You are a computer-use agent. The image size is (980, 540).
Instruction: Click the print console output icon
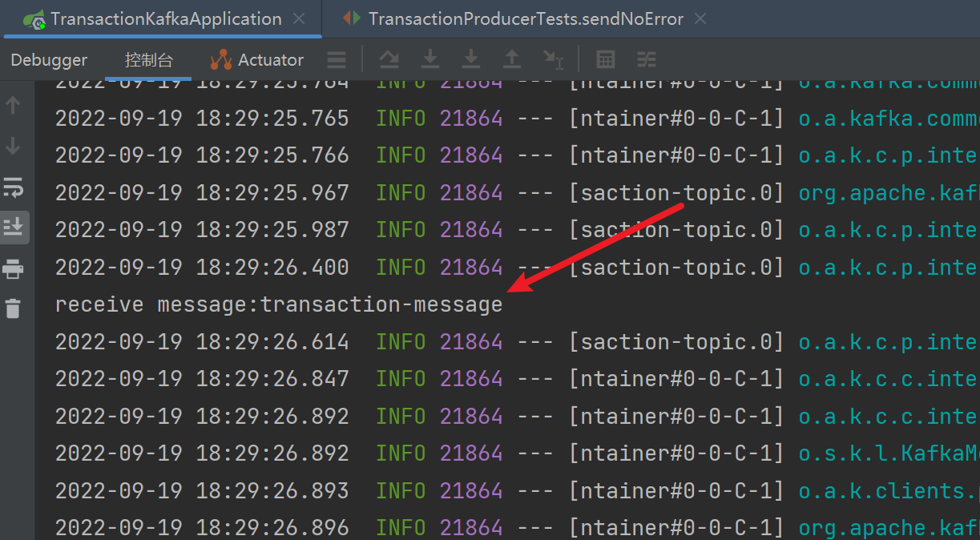pyautogui.click(x=13, y=269)
